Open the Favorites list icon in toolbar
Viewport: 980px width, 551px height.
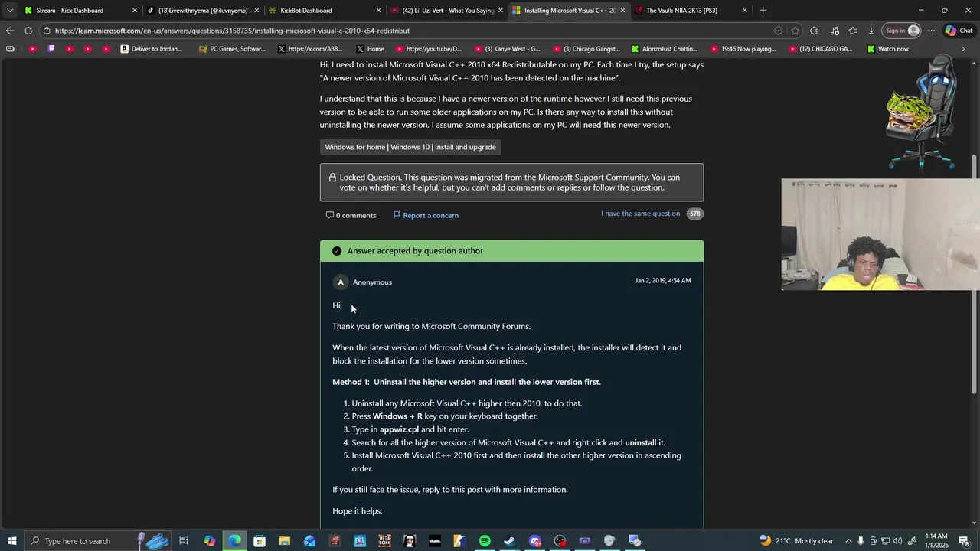coord(853,31)
